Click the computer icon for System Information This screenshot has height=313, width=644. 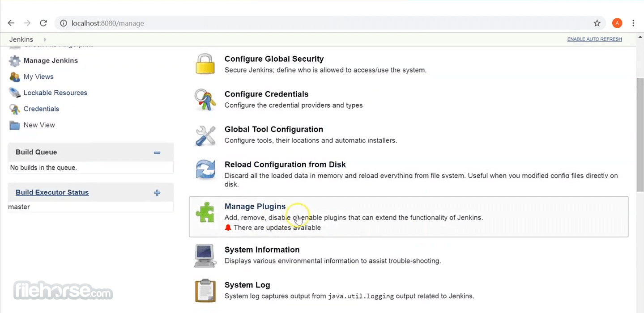point(205,256)
